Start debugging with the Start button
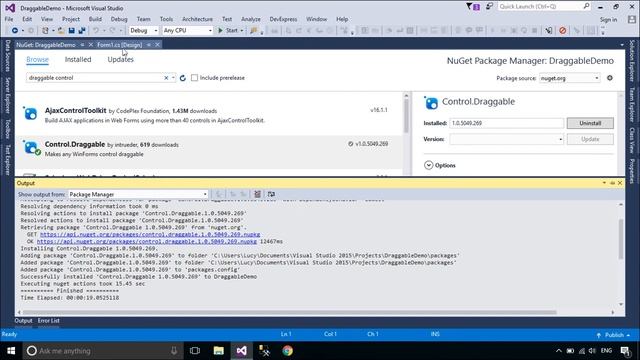 [x=228, y=31]
